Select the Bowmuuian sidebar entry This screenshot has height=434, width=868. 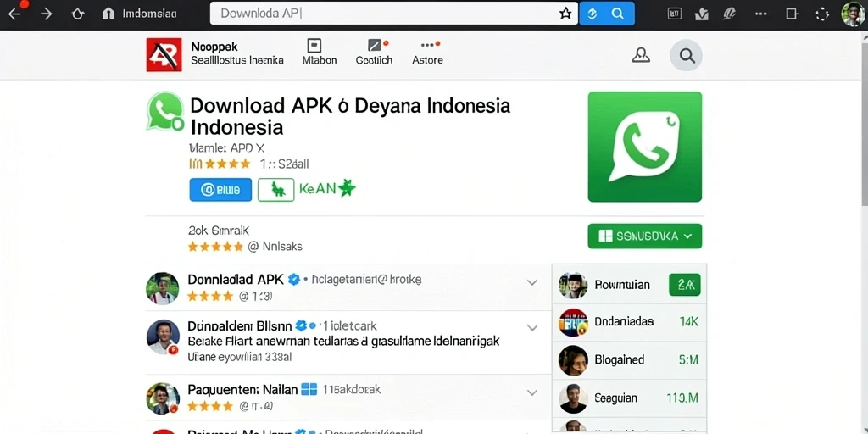[630, 285]
